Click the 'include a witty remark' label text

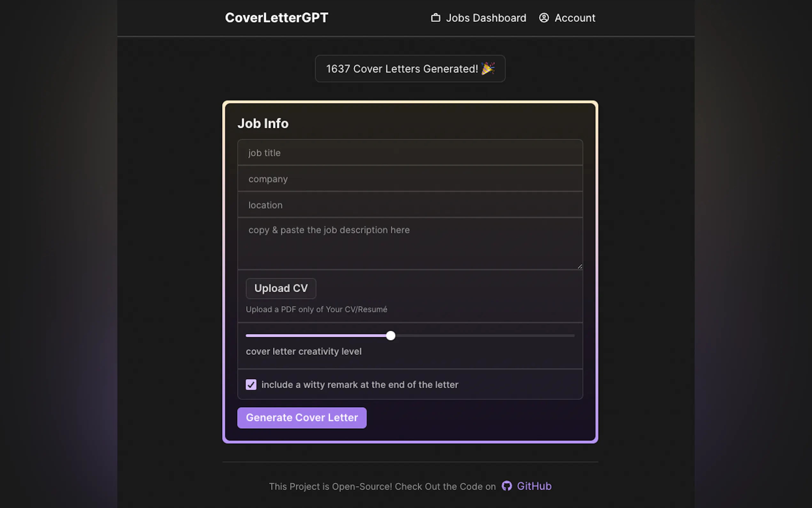click(360, 385)
